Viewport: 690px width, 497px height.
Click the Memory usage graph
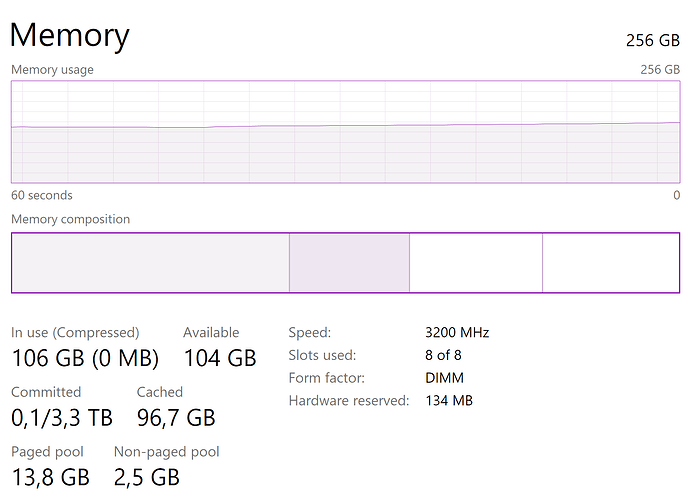point(345,132)
